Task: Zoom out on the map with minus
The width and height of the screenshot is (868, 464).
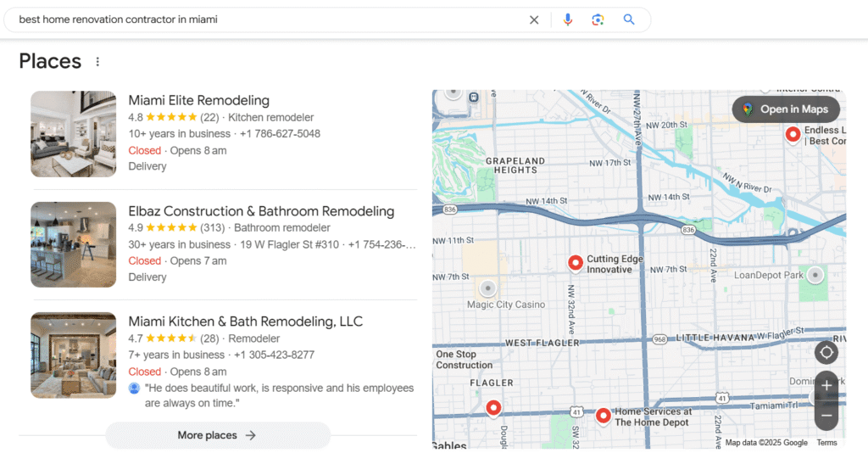Action: click(x=826, y=416)
